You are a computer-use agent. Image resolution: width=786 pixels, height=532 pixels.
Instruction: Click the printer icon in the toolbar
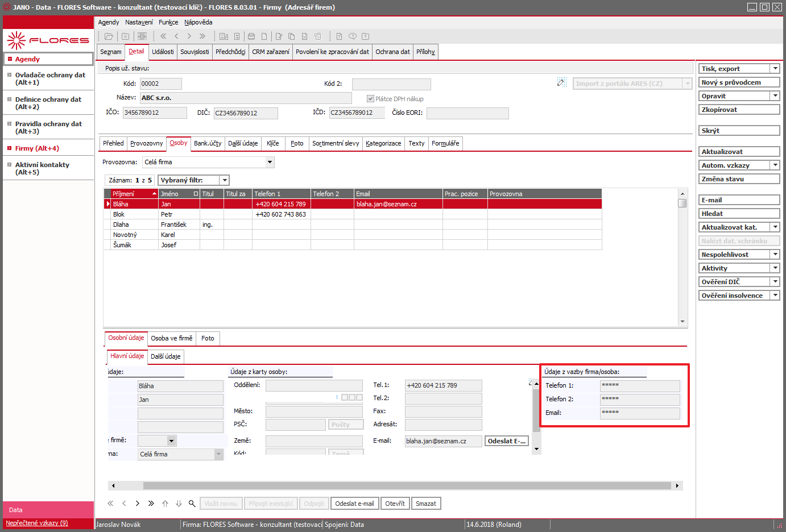tap(251, 36)
